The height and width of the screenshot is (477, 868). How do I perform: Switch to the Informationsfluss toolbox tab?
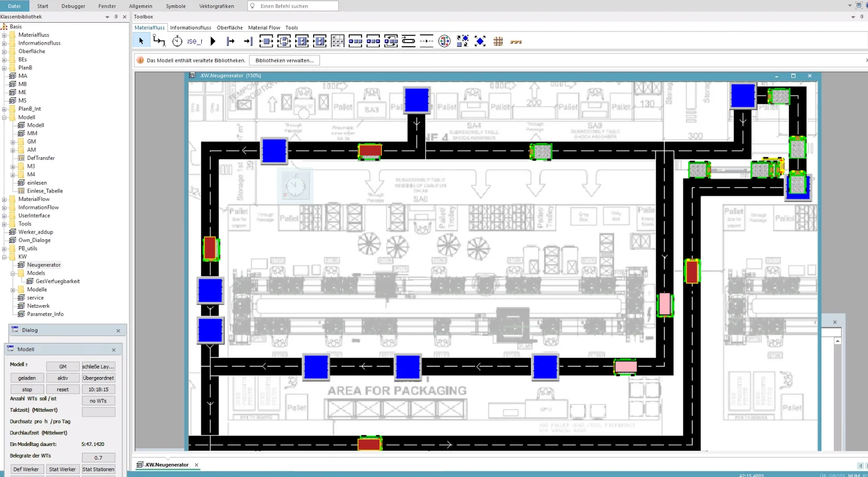pos(190,27)
